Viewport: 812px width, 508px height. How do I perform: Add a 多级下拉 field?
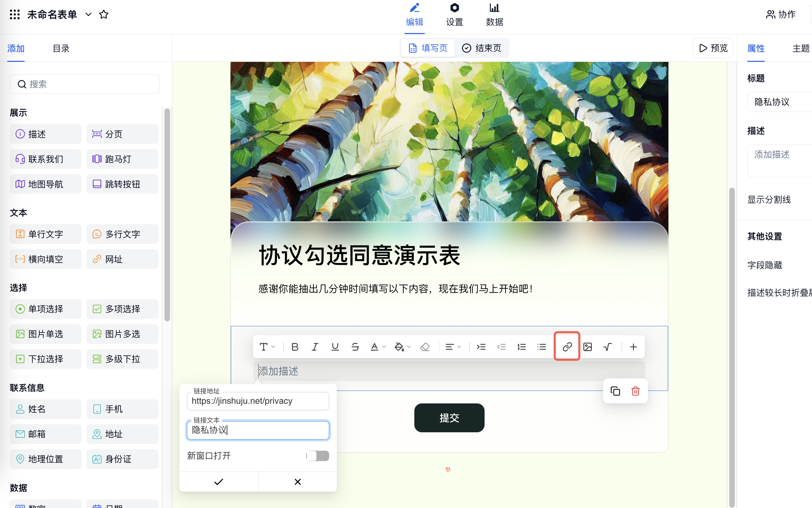(x=122, y=359)
